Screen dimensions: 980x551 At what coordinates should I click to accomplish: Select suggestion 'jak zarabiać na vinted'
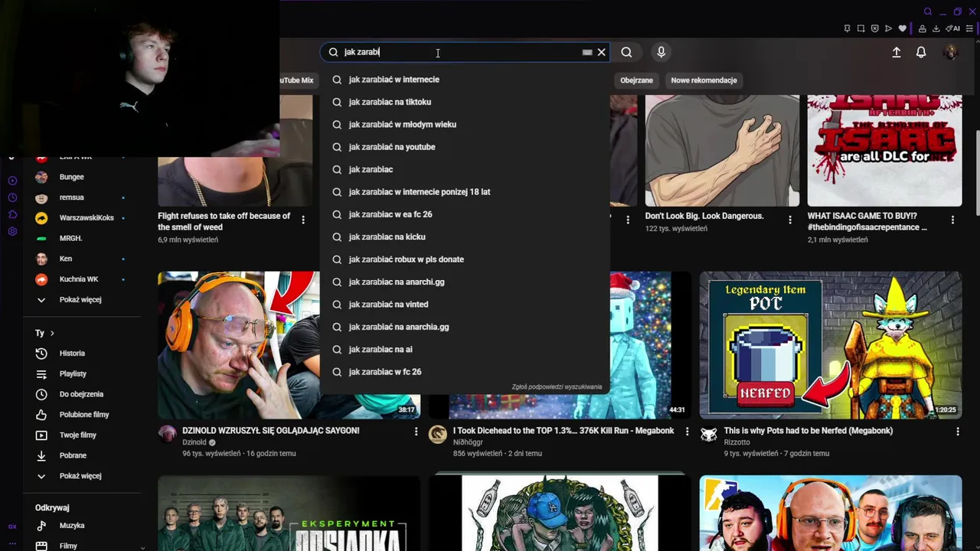click(465, 305)
